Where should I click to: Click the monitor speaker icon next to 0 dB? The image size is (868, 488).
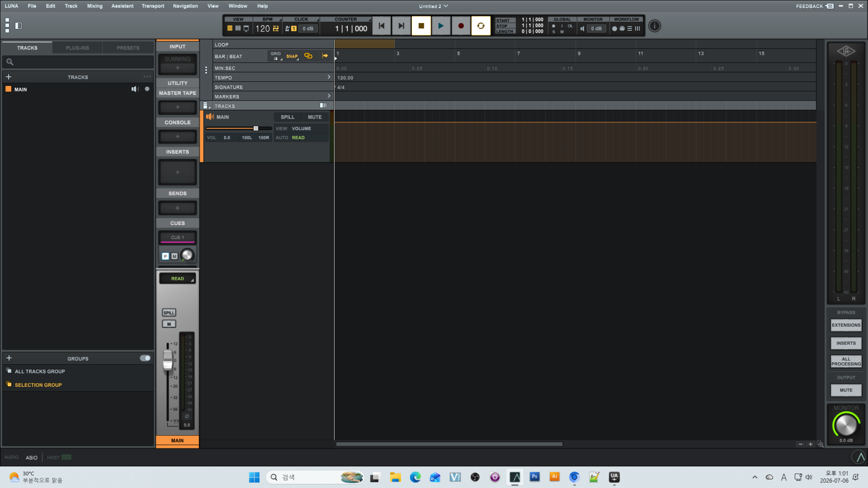pos(582,28)
